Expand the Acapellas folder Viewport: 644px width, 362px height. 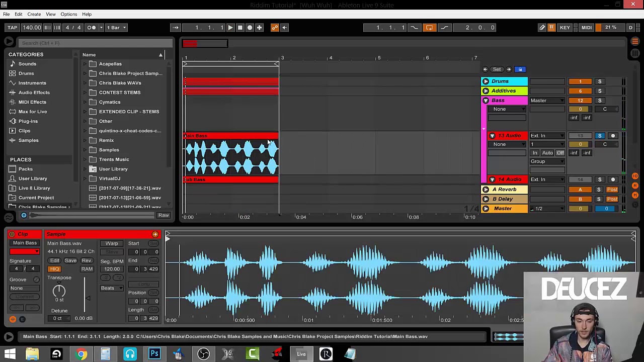tap(85, 64)
